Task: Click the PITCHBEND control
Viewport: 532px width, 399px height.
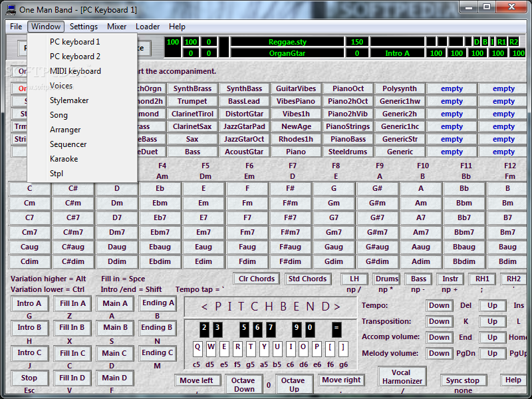Action: pos(271,307)
